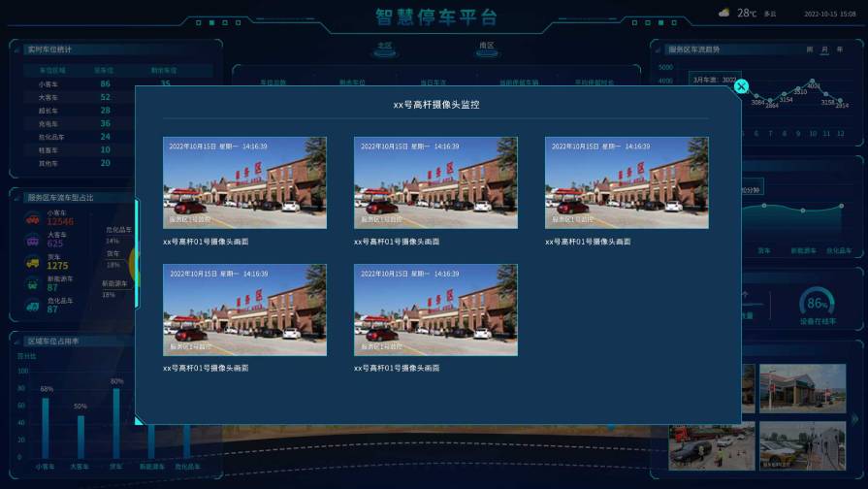This screenshot has width=868, height=489.
Task: Open the top-right camera feed thumbnail
Action: [627, 182]
